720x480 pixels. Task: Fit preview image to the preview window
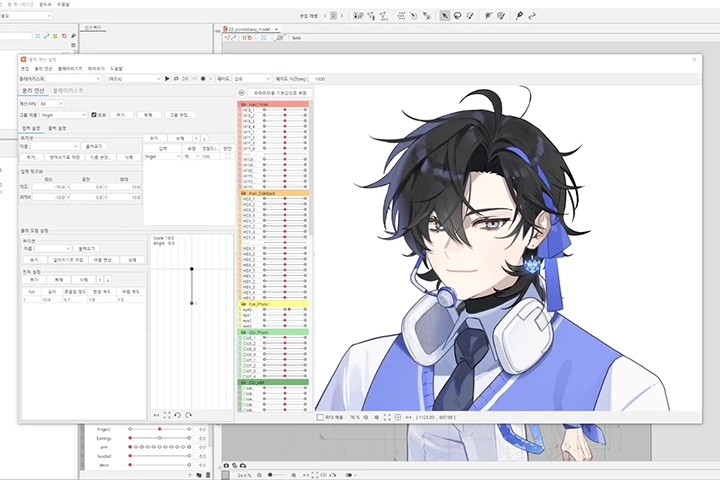point(387,418)
